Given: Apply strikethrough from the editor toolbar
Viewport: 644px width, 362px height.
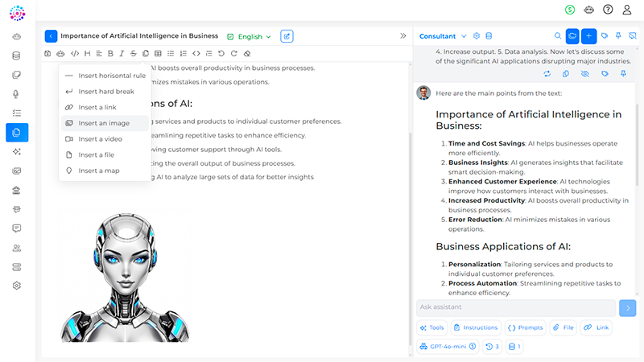Looking at the screenshot, I should (x=133, y=54).
